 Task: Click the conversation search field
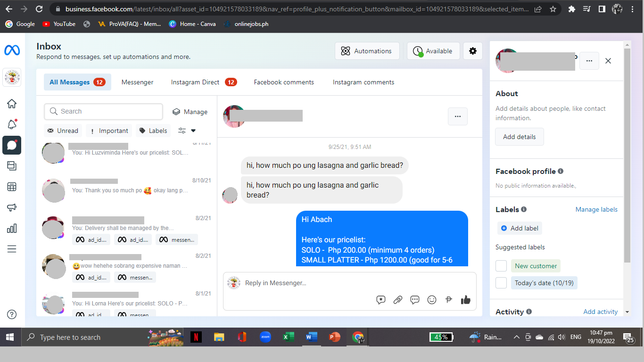click(x=104, y=112)
